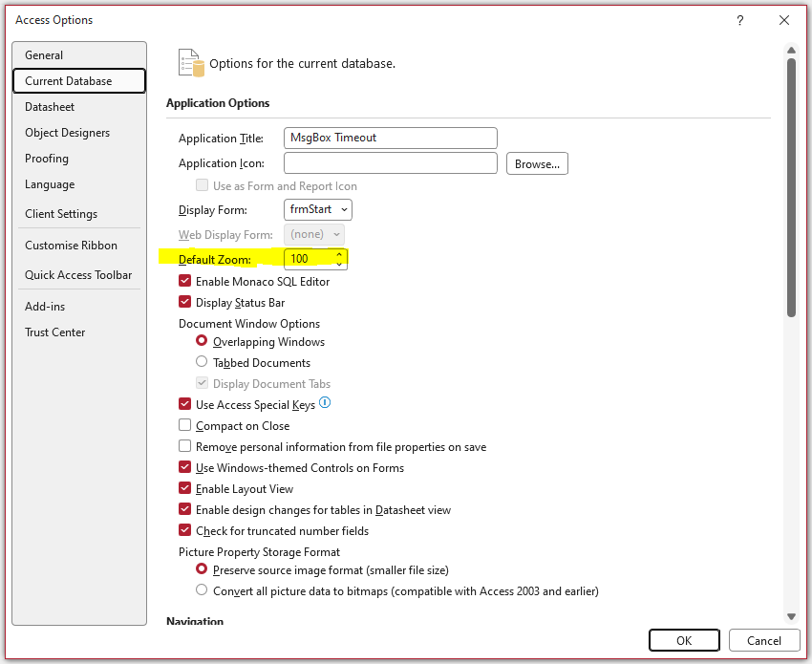Open the Datasheet options category
This screenshot has height=664, width=812.
pos(50,107)
